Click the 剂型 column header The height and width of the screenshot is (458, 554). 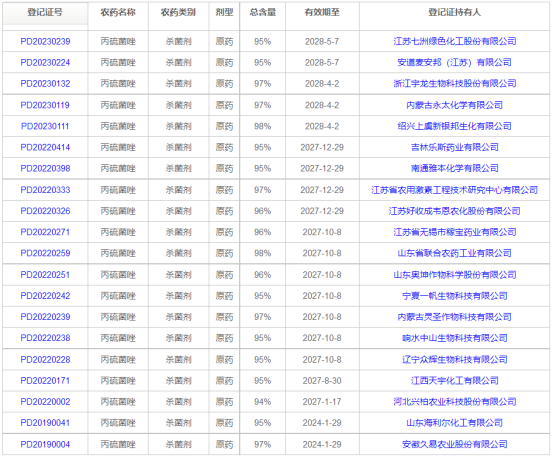tap(224, 13)
